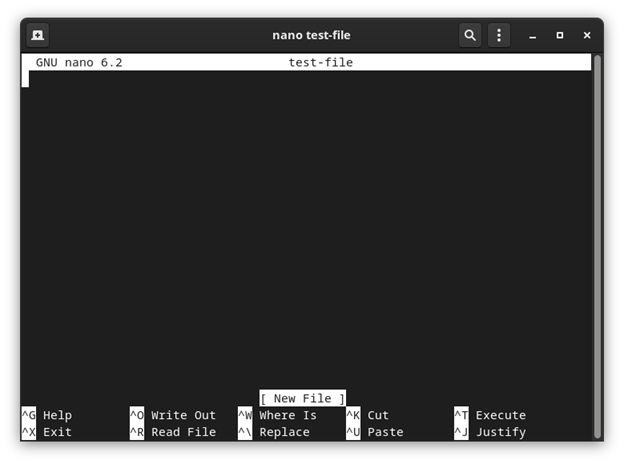This screenshot has height=464, width=624.
Task: Minimize the nano terminal window
Action: click(532, 35)
